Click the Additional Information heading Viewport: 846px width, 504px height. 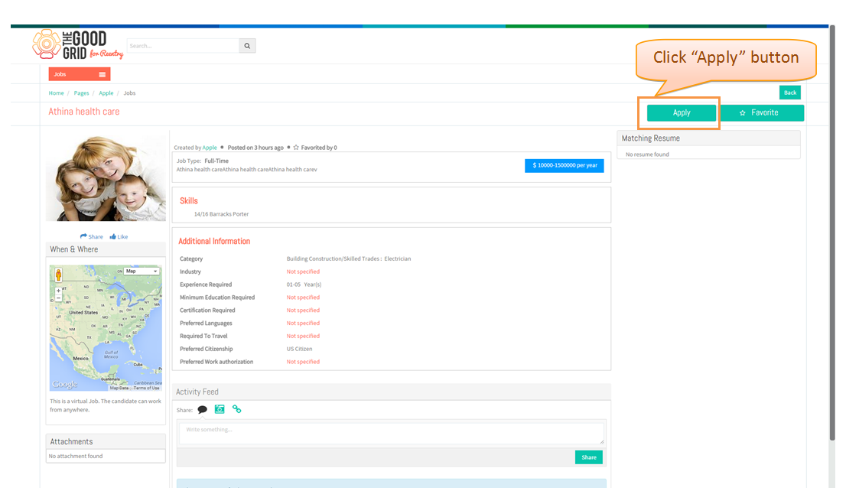pos(214,241)
